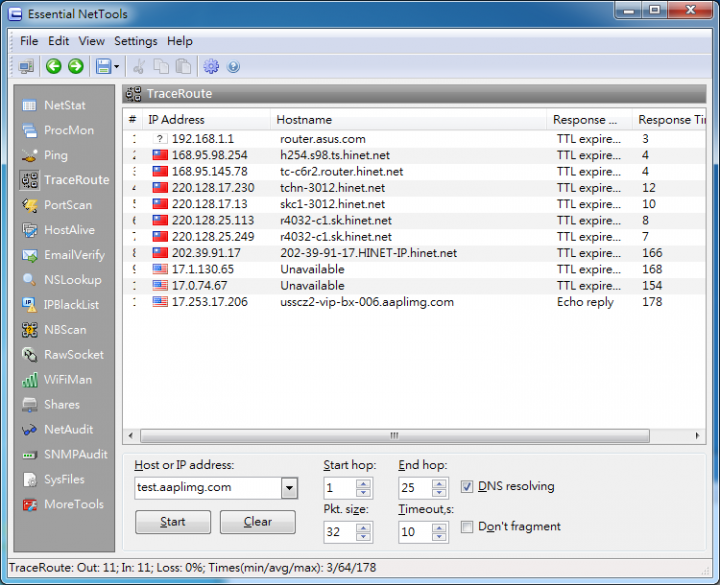This screenshot has height=585, width=720.
Task: Decrease the Timeout value
Action: coord(439,537)
